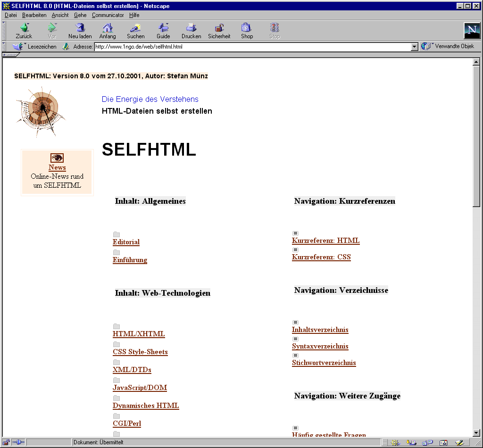This screenshot has height=448, width=483.
Task: Open Verwandte Objekte related items menu
Action: coord(448,46)
